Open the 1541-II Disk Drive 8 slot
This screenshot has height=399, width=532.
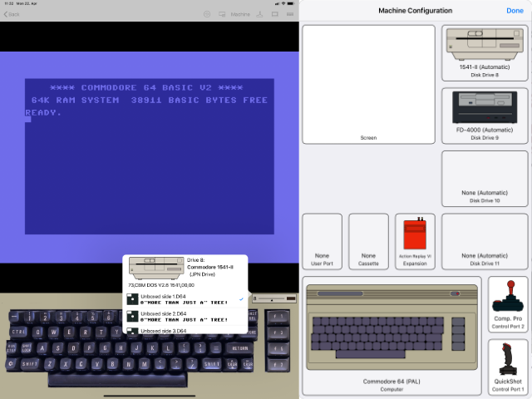tap(485, 53)
